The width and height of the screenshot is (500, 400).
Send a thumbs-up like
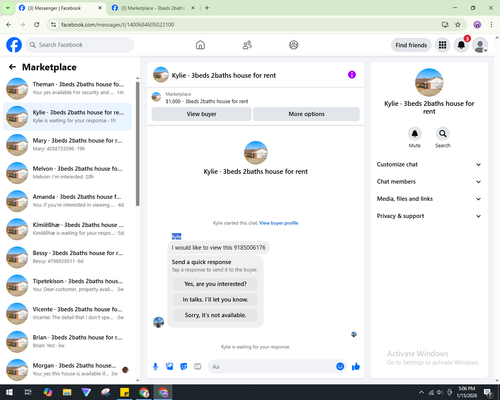[x=356, y=367]
